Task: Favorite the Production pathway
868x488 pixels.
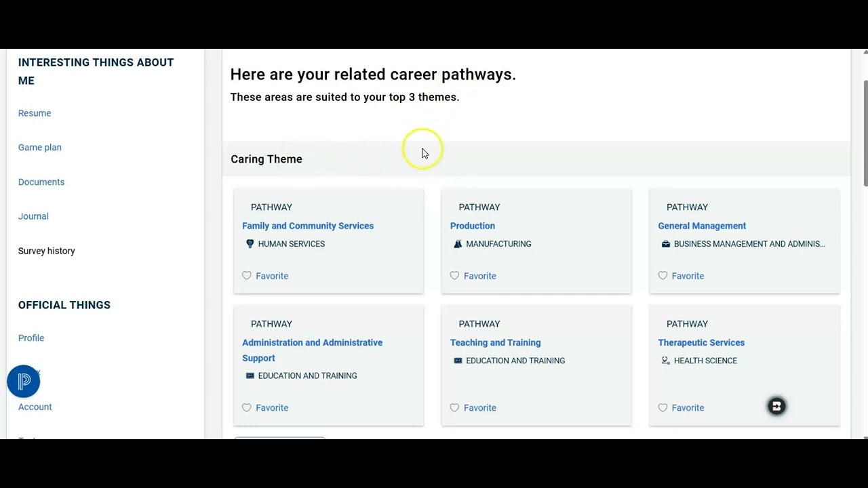Action: (x=473, y=276)
